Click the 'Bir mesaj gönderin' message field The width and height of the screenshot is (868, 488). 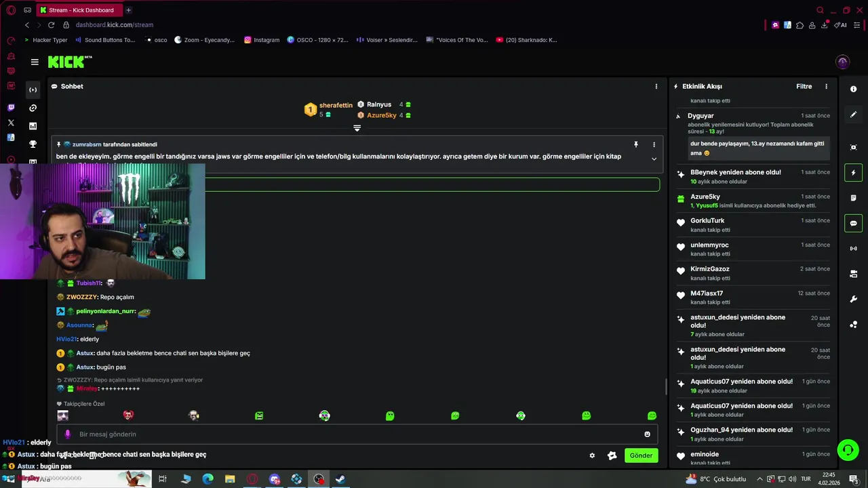coord(356,434)
